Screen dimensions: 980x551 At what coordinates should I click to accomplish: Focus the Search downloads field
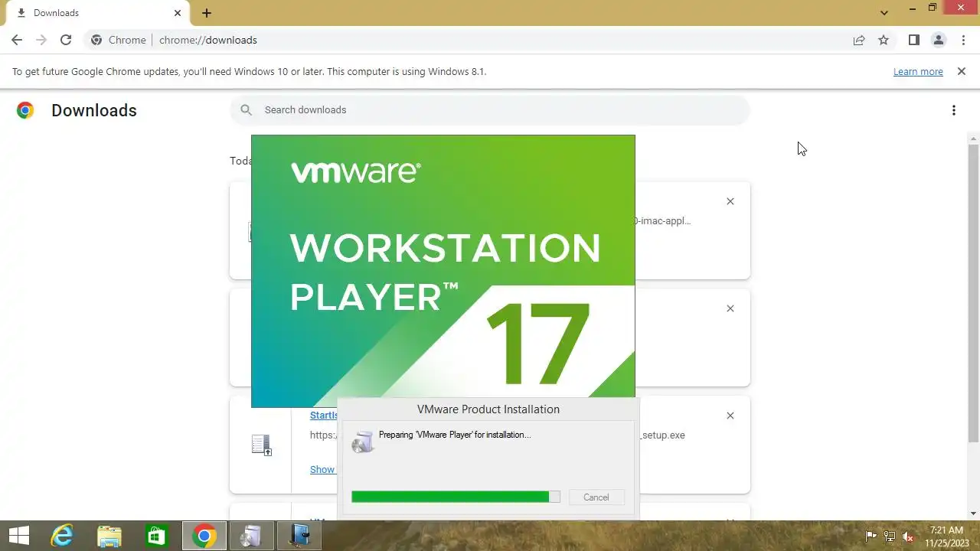coord(490,110)
